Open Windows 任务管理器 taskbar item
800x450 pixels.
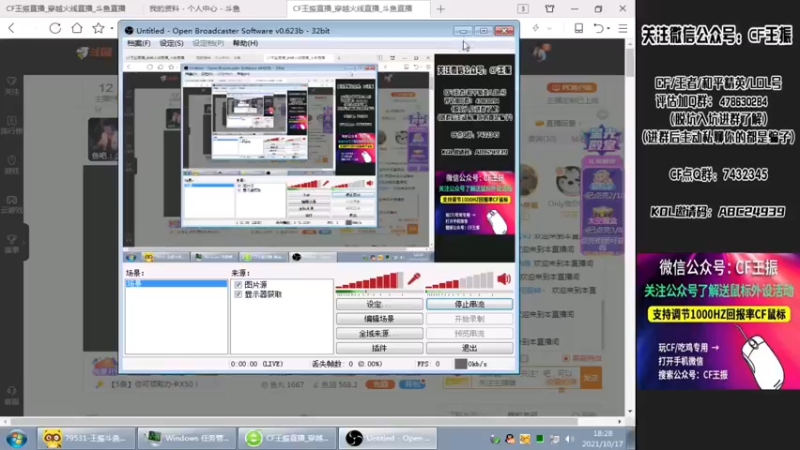coord(187,438)
